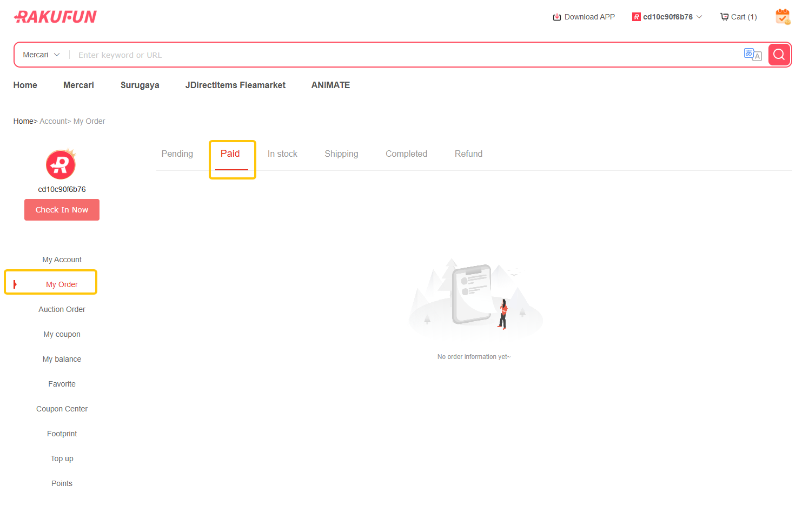Viewport: 809px width, 532px height.
Task: Click the RAKUFUN logo
Action: point(55,17)
